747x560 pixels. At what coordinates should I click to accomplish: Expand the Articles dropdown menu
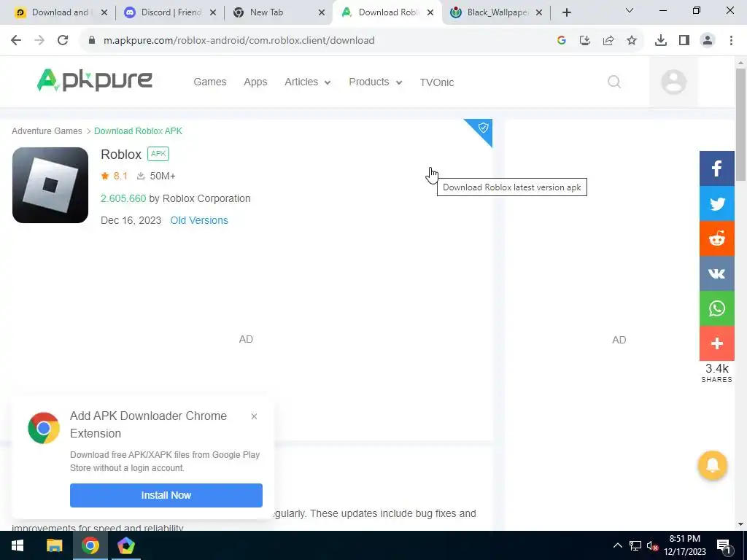(x=307, y=82)
